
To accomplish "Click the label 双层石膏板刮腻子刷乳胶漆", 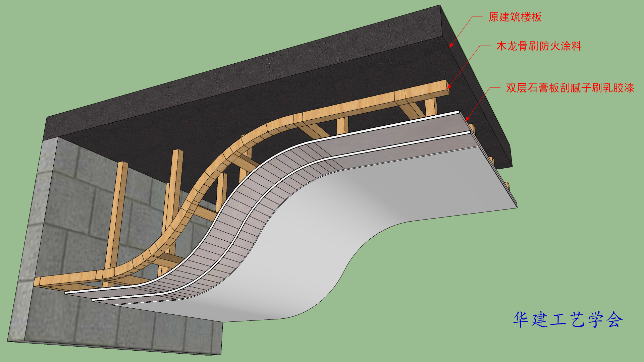I will tap(570, 88).
